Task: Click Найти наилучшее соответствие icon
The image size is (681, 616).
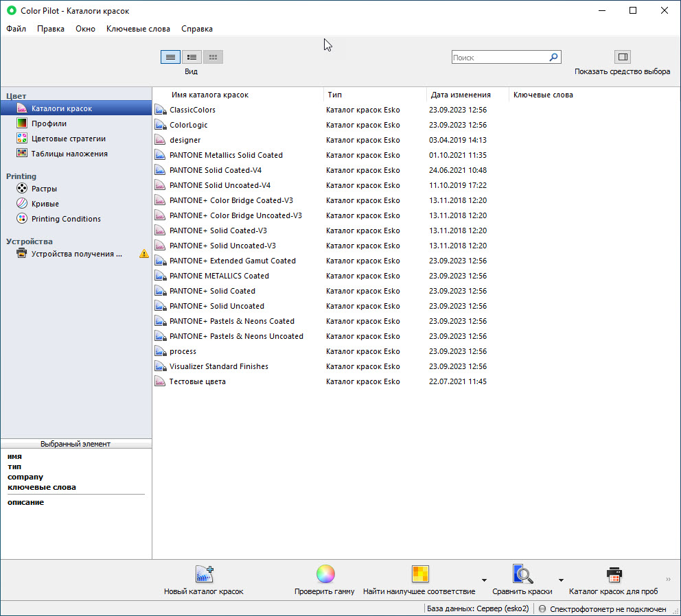Action: (x=420, y=574)
